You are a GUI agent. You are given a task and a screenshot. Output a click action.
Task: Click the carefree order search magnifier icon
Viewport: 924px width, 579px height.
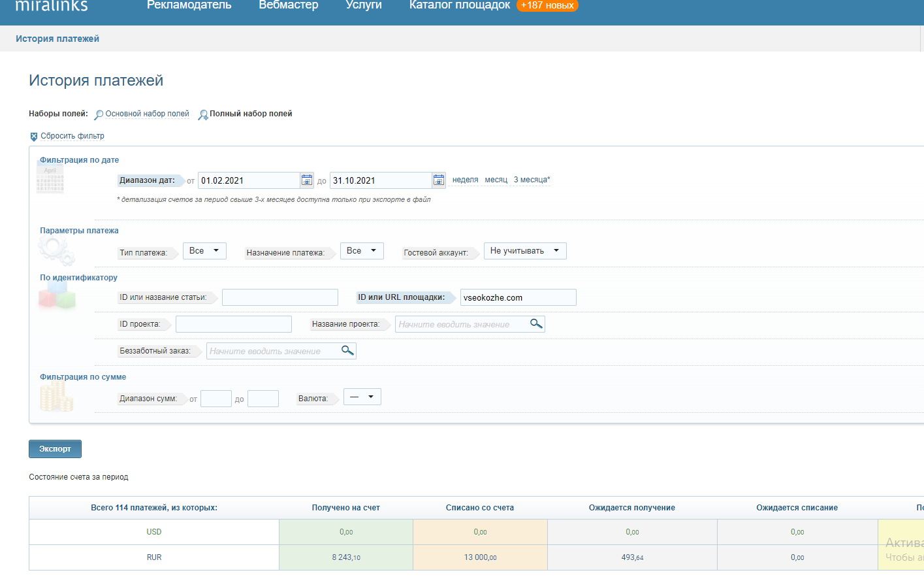(x=347, y=351)
